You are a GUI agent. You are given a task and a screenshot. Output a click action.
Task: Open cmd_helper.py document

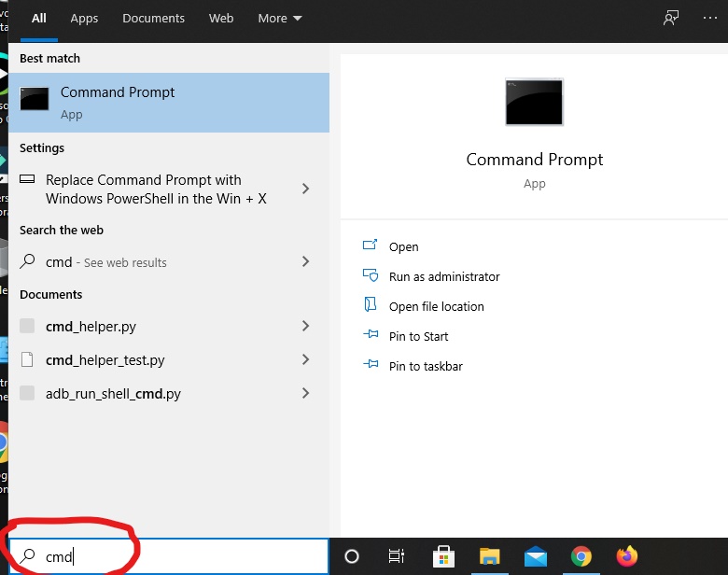click(169, 327)
